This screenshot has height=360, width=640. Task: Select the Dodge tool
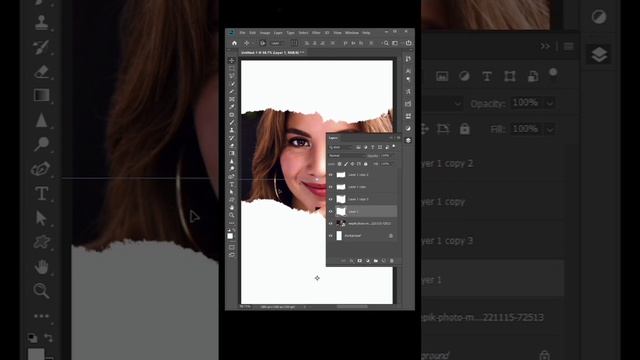click(x=231, y=169)
